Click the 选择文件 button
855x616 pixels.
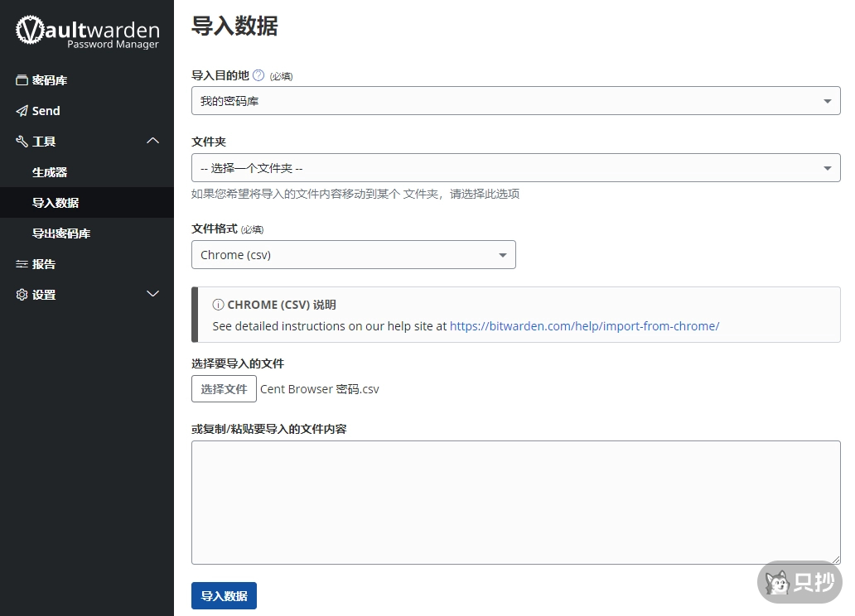224,389
